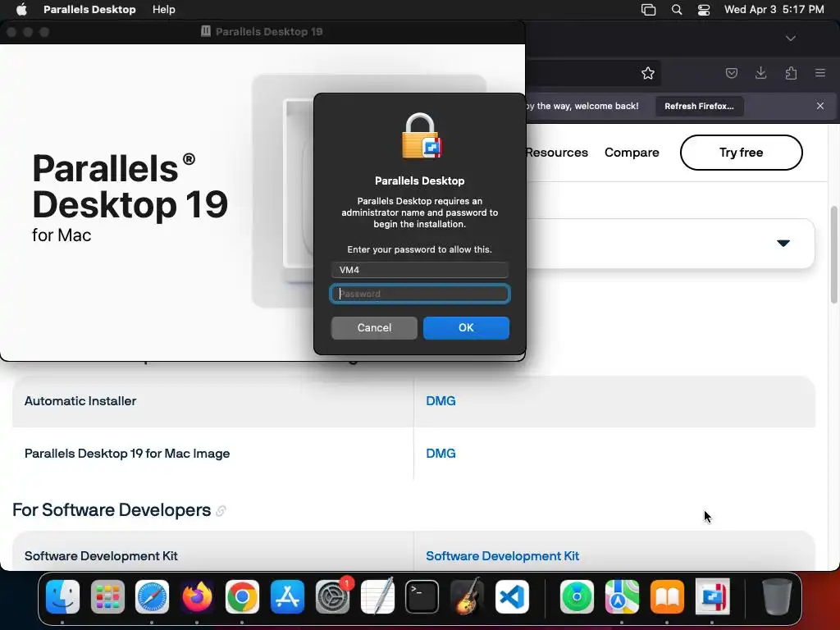Screen dimensions: 840x630
Task: Open the Resources nav item
Action: [x=557, y=153]
